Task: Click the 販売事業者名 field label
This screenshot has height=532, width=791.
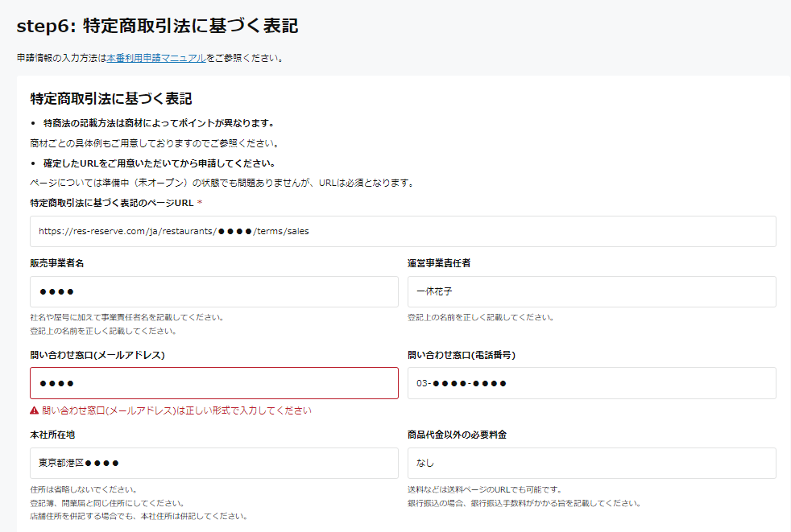Action: point(57,263)
